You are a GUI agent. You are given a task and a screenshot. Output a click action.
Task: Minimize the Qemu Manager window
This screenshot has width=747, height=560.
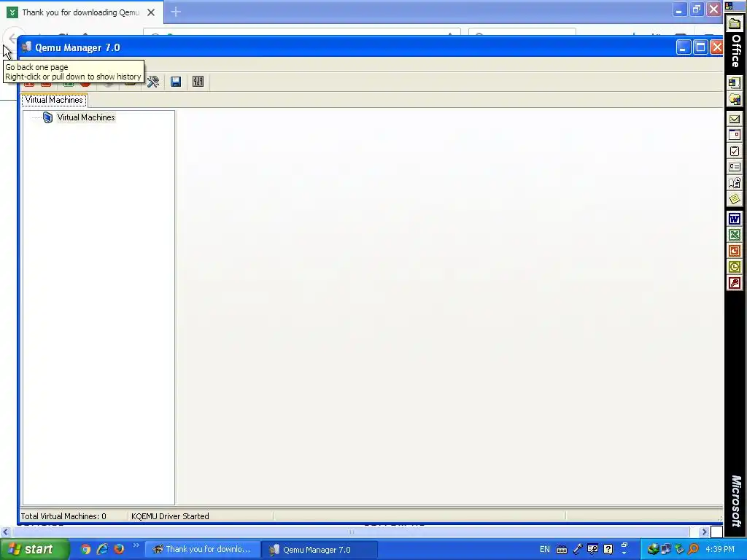point(683,47)
